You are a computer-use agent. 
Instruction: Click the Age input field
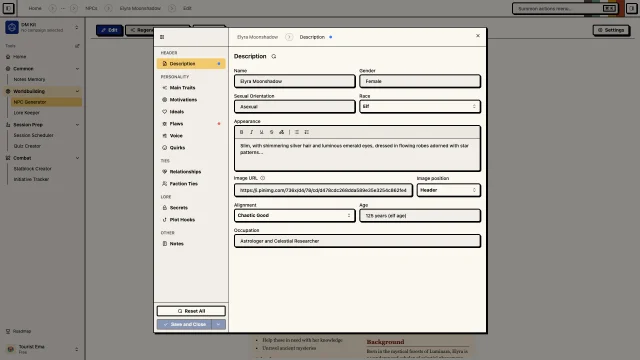(420, 216)
